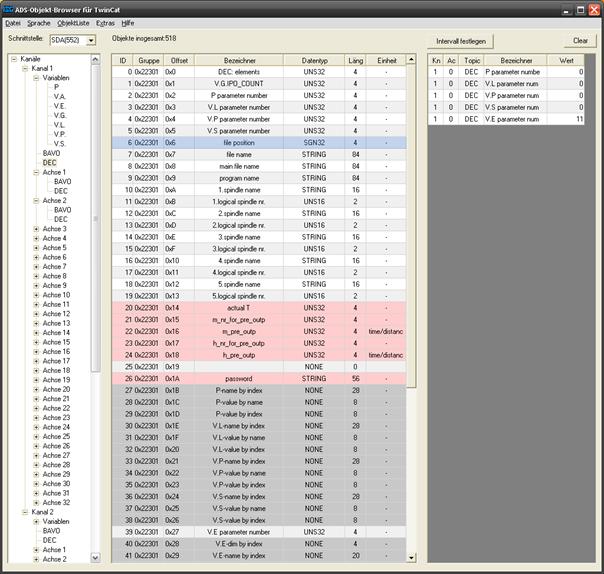This screenshot has width=604, height=574.
Task: Select the 'V.S-value by index' row
Action: click(x=259, y=520)
